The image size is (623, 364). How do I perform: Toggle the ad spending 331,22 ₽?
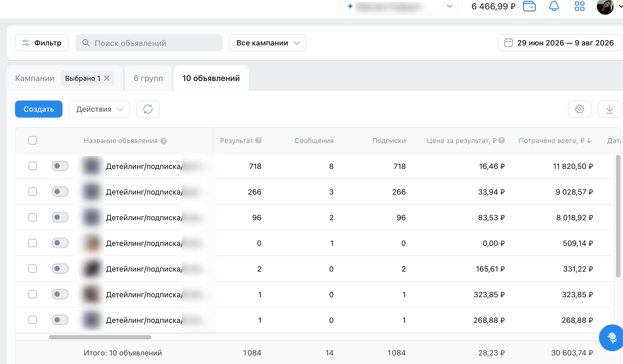[60, 269]
